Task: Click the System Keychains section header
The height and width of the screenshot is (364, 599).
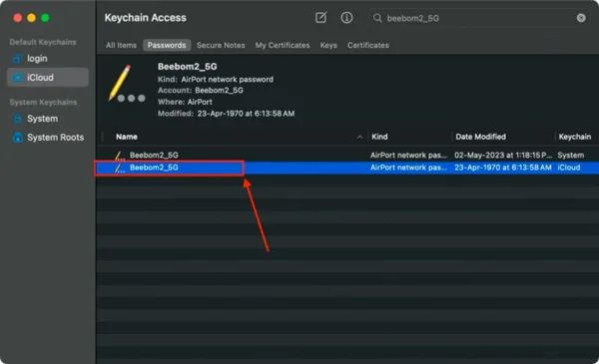Action: (x=43, y=103)
